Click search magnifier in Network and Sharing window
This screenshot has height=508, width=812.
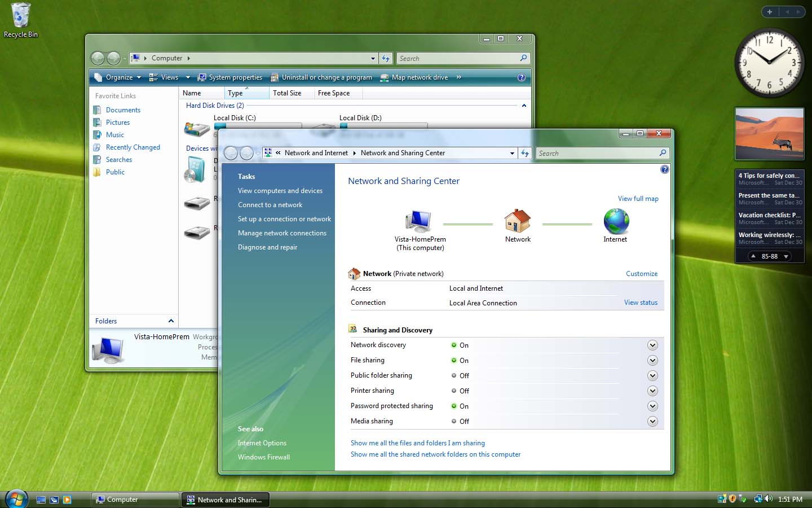pos(663,153)
